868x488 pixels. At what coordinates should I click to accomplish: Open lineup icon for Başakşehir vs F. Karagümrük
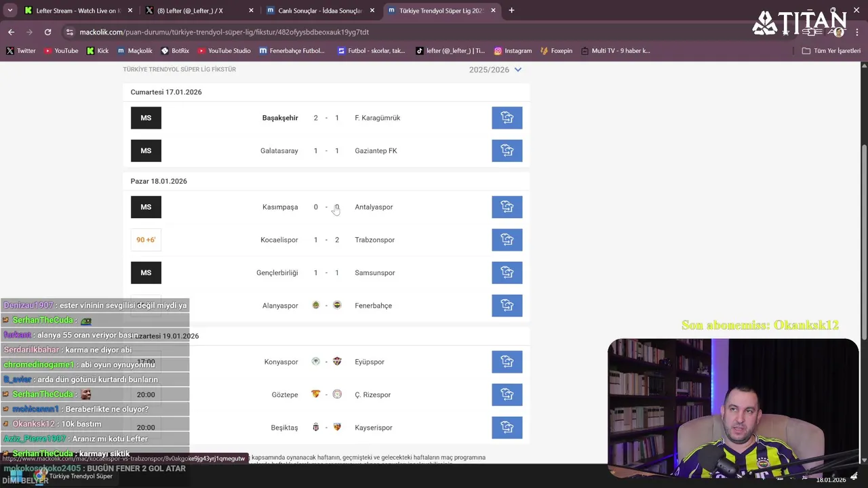[507, 118]
